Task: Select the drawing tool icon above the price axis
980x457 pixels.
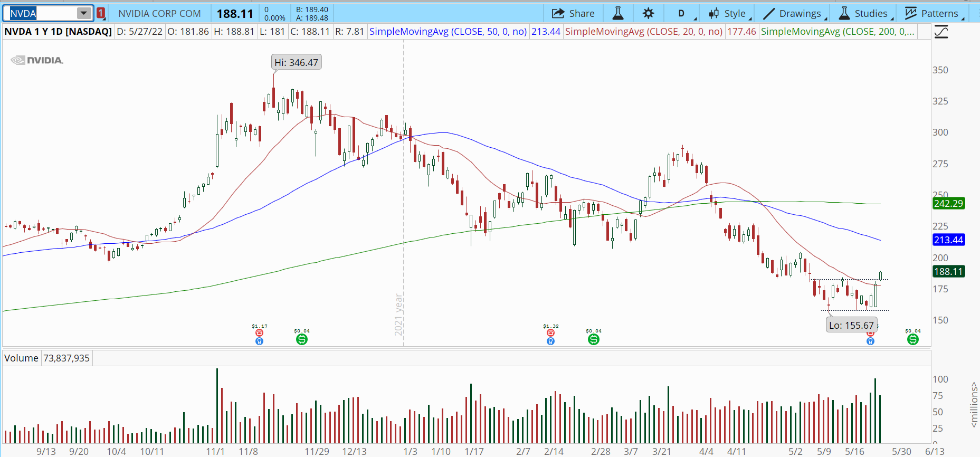Action: (941, 32)
